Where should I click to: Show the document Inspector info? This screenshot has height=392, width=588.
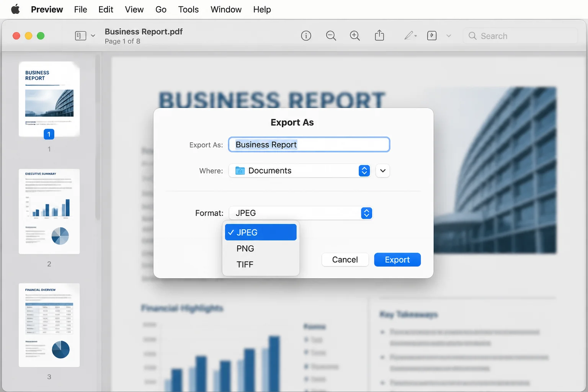point(306,36)
